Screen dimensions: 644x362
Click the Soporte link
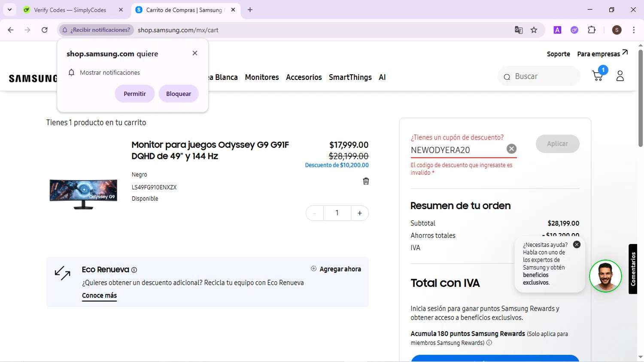(559, 54)
